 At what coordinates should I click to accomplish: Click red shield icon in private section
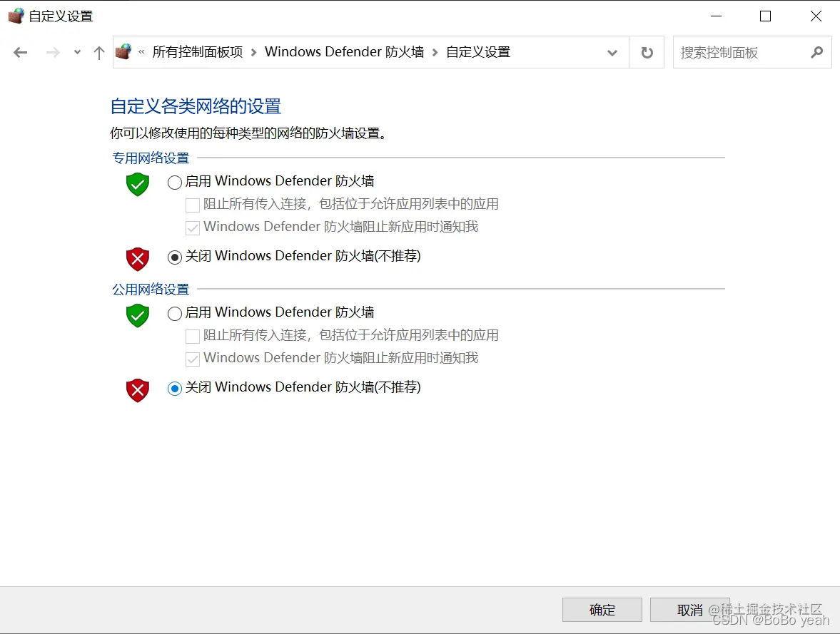click(138, 259)
